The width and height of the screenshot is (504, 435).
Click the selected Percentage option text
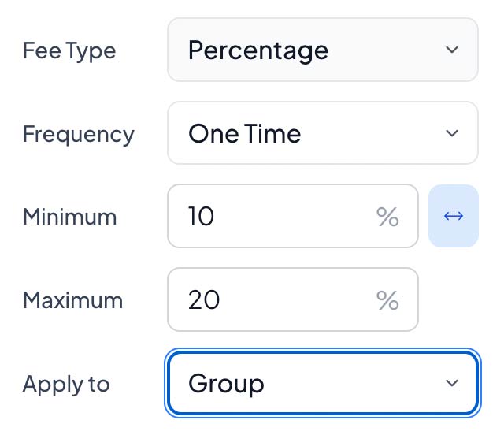tap(258, 50)
